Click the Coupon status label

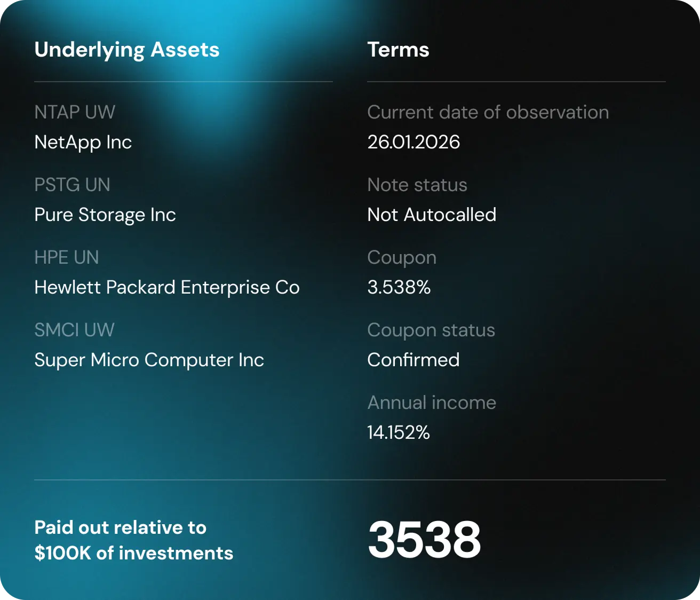click(x=431, y=330)
